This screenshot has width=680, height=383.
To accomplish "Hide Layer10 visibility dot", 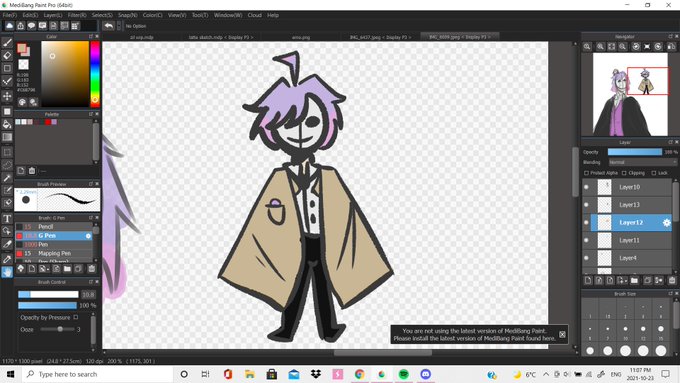I will [586, 187].
